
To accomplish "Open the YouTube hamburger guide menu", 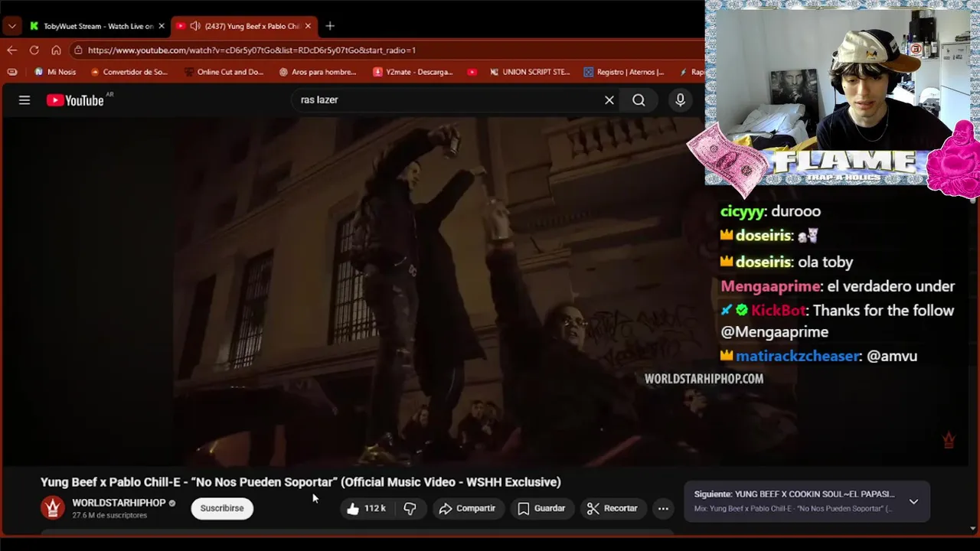I will (x=24, y=100).
